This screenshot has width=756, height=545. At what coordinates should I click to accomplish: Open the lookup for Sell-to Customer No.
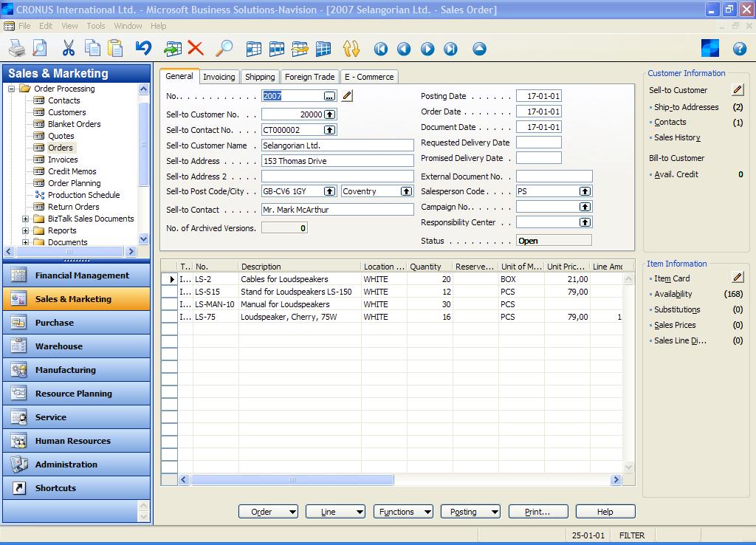click(x=330, y=114)
